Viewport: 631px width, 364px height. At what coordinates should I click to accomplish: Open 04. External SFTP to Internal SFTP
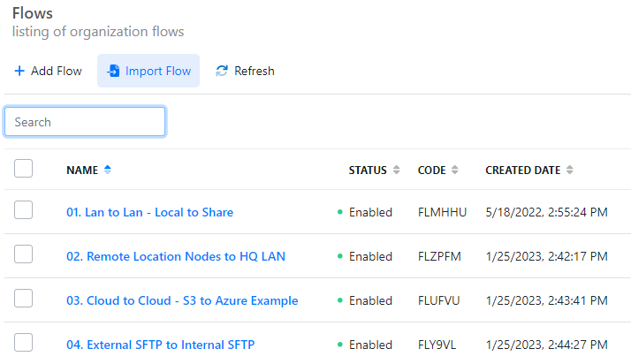point(166,345)
